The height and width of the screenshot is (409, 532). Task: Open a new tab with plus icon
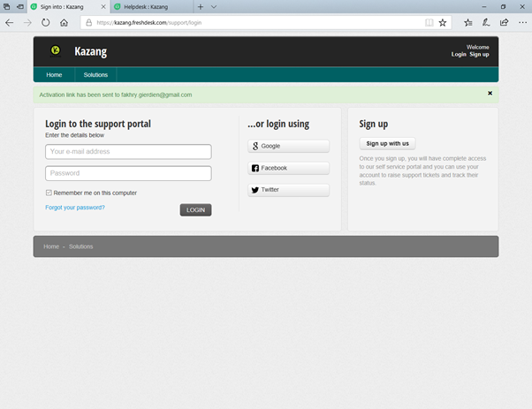point(201,7)
